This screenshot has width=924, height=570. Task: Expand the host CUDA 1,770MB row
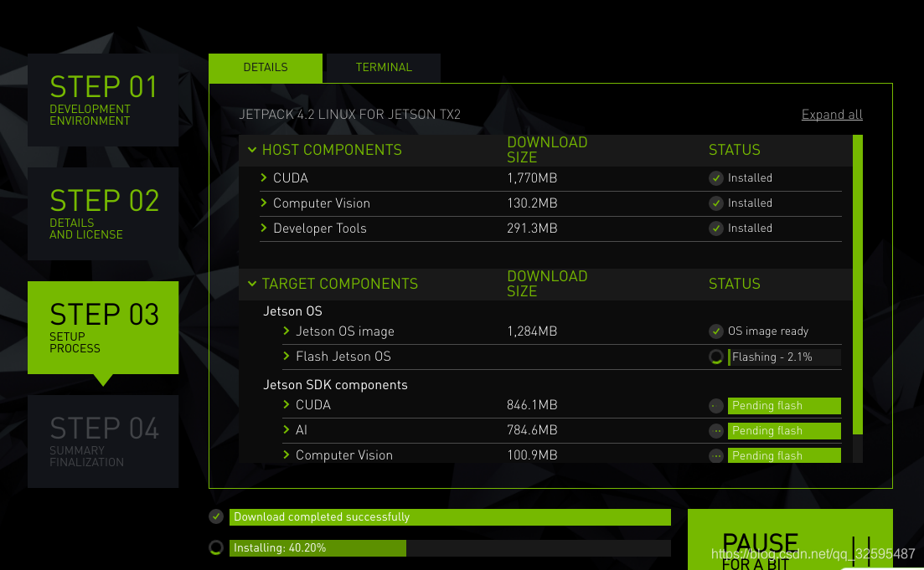pos(263,177)
